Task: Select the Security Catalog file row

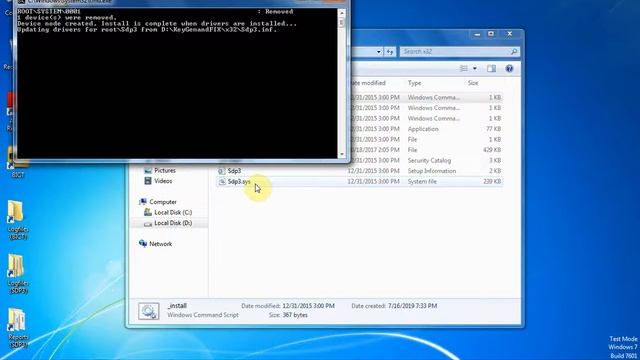Action: 427,160
